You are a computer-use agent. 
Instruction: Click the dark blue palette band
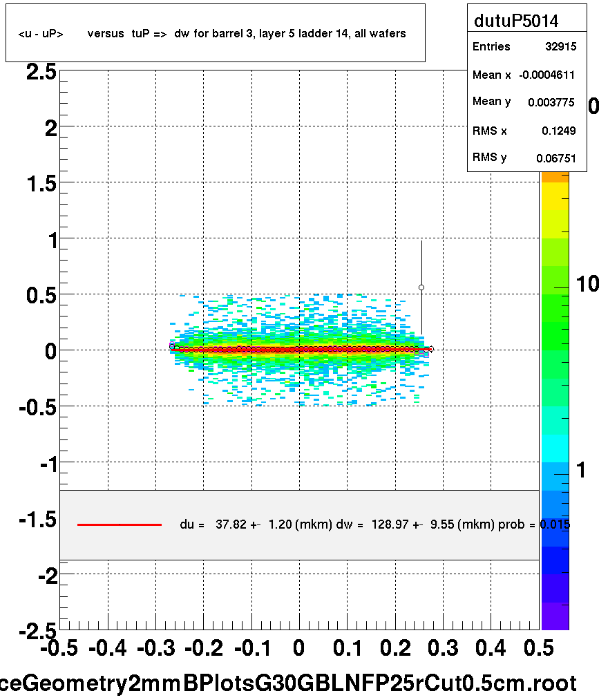pos(555,560)
